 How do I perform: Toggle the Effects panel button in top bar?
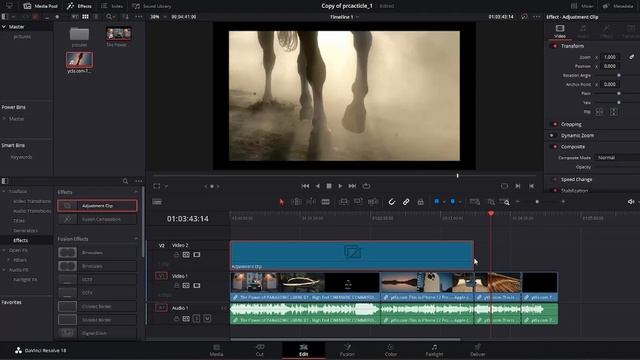79,6
